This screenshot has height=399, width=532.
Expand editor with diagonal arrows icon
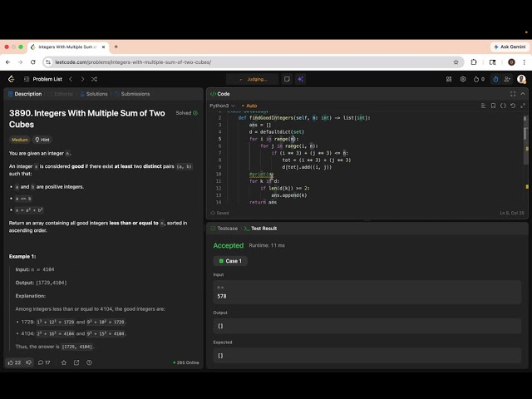pos(523,106)
